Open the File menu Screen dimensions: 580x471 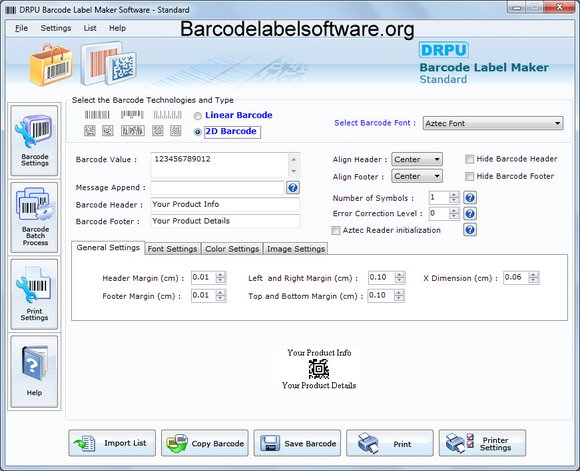(21, 28)
